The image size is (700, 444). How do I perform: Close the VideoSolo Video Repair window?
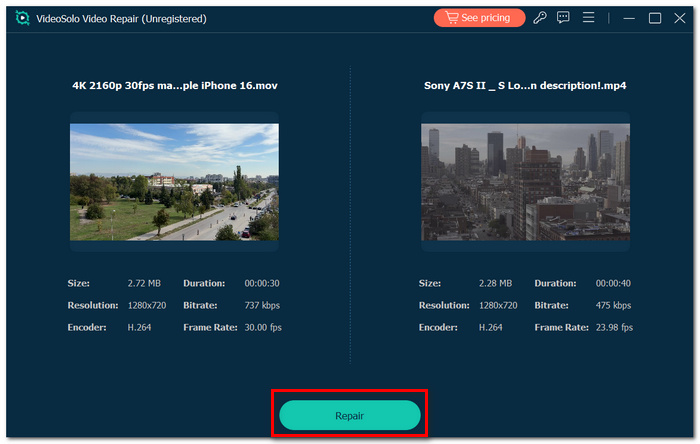679,18
